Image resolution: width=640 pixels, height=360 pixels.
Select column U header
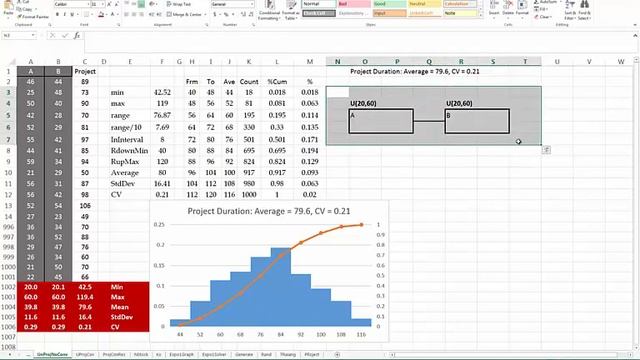(x=557, y=62)
